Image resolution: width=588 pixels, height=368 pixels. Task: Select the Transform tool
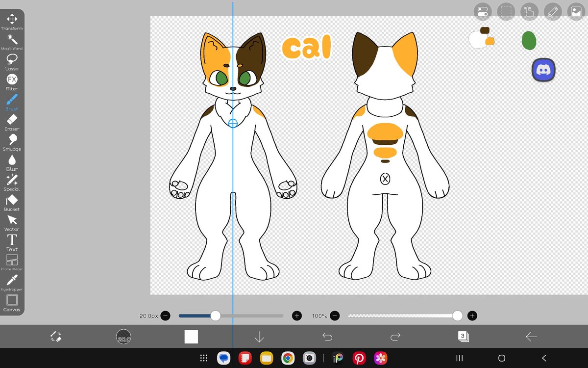coord(12,22)
